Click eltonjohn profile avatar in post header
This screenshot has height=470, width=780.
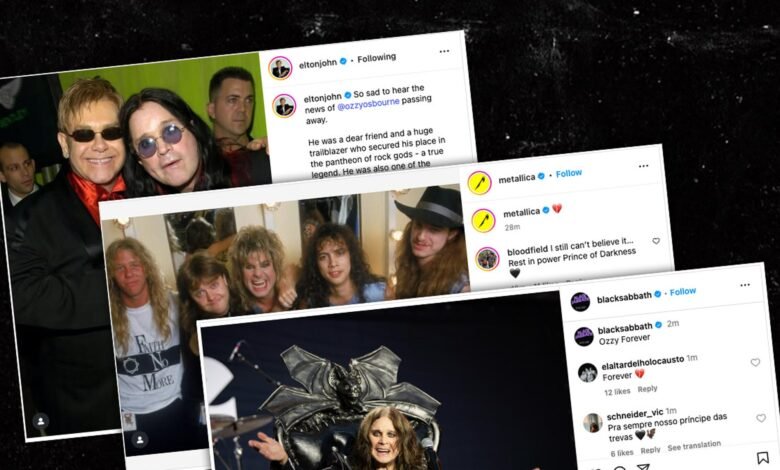pos(281,68)
